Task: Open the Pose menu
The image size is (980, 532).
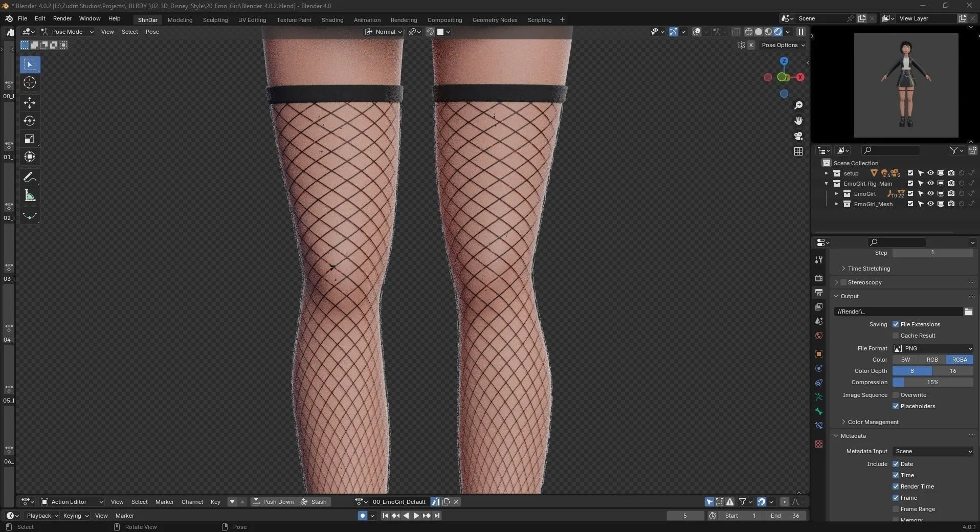Action: point(152,32)
